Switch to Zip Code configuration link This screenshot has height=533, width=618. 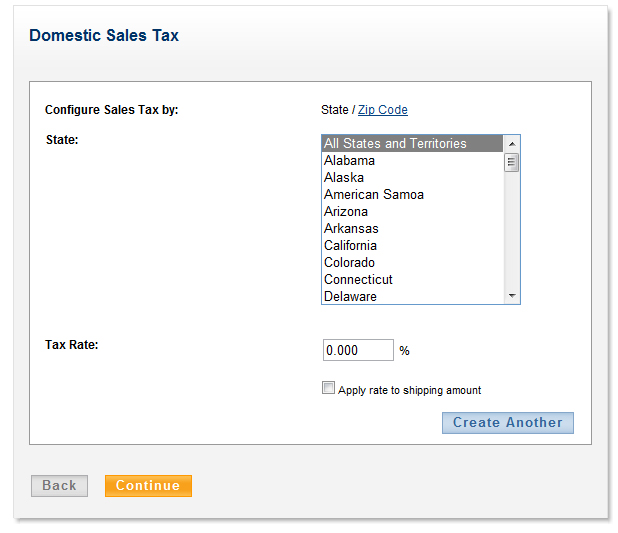tap(383, 110)
